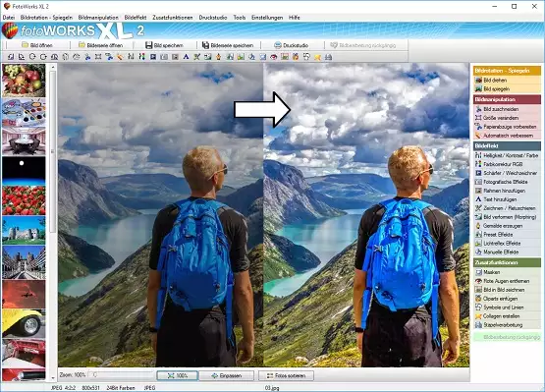Select the castle thumbnail in the left strip
Viewport: 545px width, 392px height.
[x=24, y=230]
